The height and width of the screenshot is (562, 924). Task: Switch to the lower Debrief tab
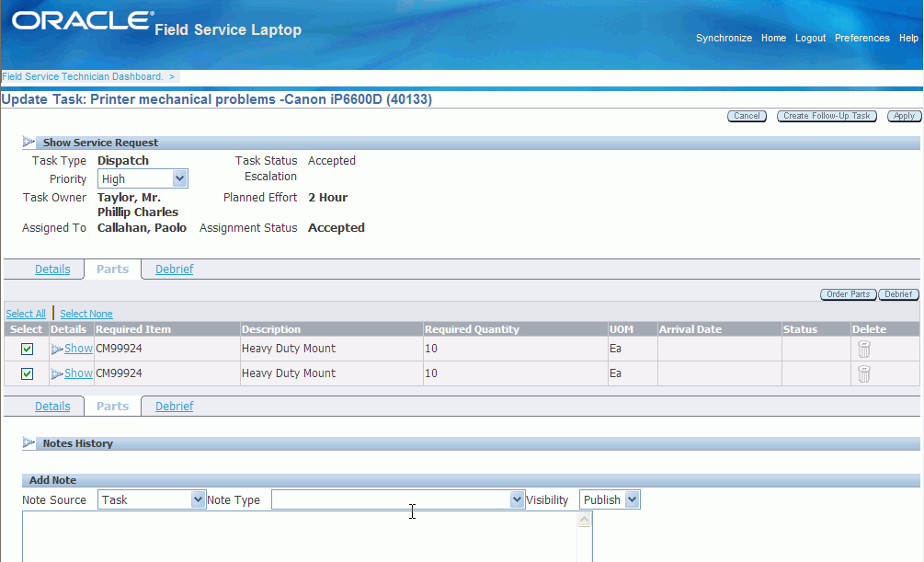pos(175,407)
